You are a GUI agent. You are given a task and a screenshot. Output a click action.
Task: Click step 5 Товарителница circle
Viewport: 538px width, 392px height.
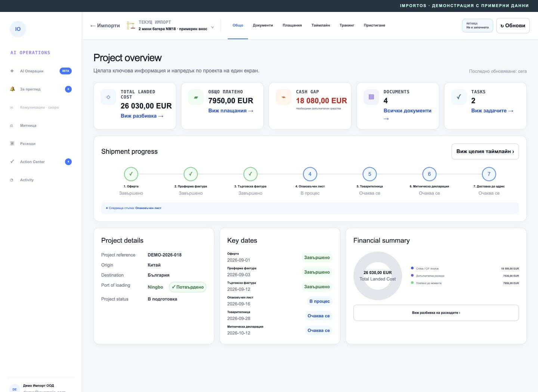point(370,174)
